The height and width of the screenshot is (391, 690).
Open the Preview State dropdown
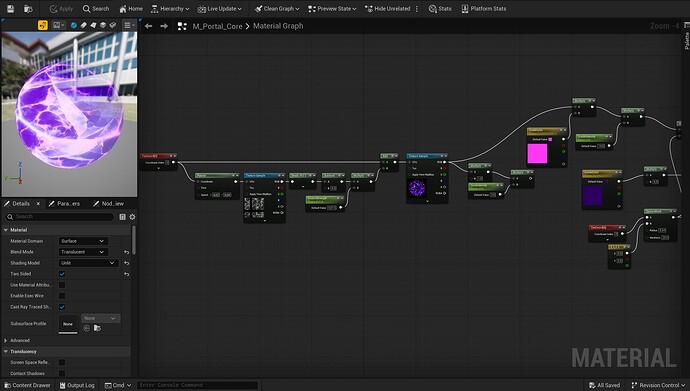tap(332, 8)
